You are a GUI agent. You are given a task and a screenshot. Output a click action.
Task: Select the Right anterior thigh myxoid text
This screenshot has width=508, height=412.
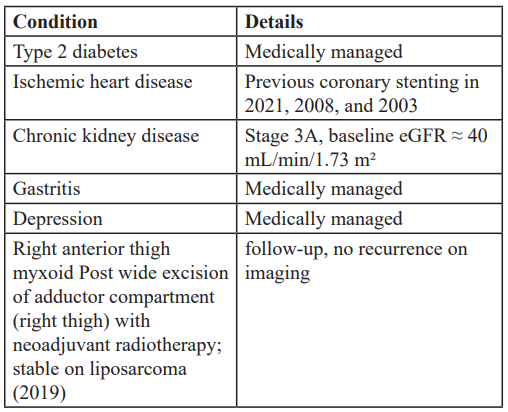tap(91, 261)
